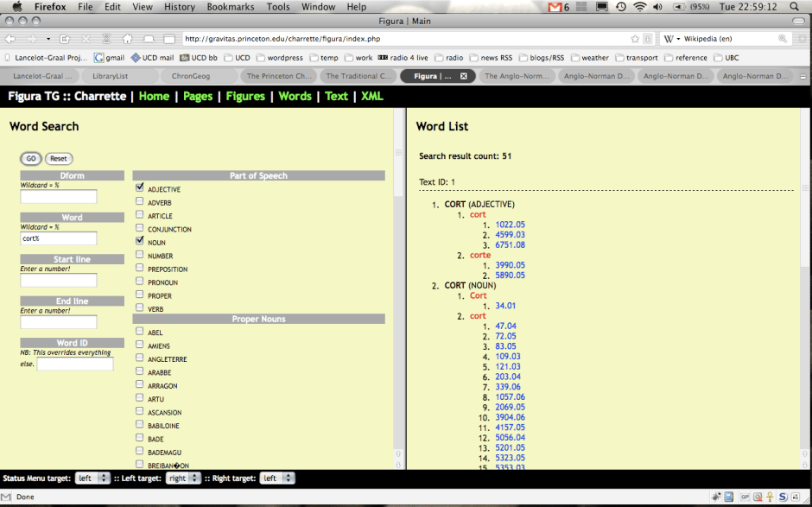This screenshot has width=812, height=507.
Task: Click the Time Machine clock icon
Action: (620, 7)
